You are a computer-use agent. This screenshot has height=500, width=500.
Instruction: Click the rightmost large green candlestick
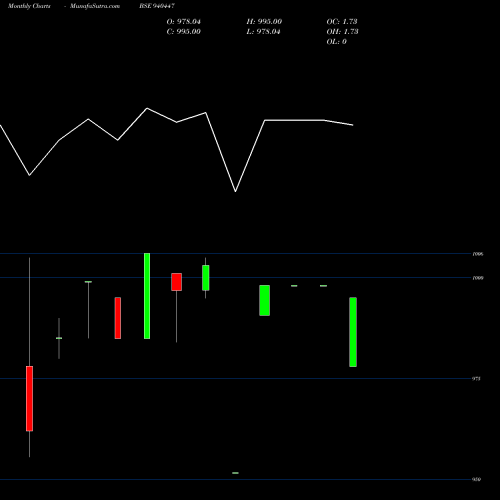[x=353, y=332]
